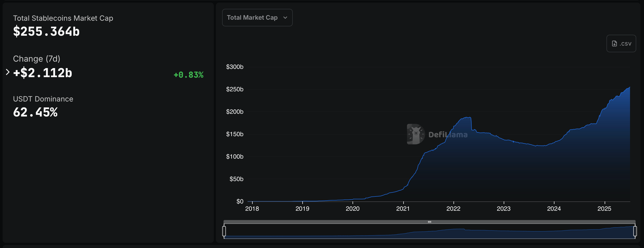Click the $150b y-axis label
Screen dimensions: 644x248
pos(235,134)
